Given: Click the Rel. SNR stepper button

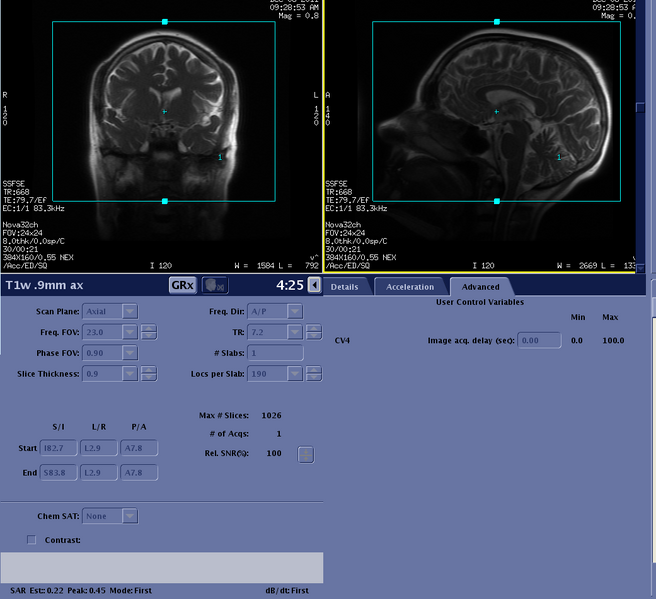Looking at the screenshot, I should 306,455.
